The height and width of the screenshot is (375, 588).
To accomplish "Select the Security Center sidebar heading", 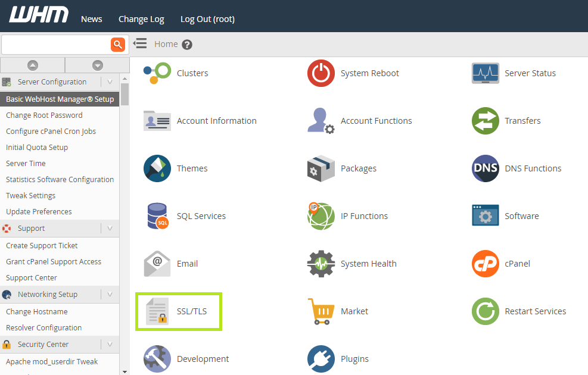I will (x=43, y=344).
